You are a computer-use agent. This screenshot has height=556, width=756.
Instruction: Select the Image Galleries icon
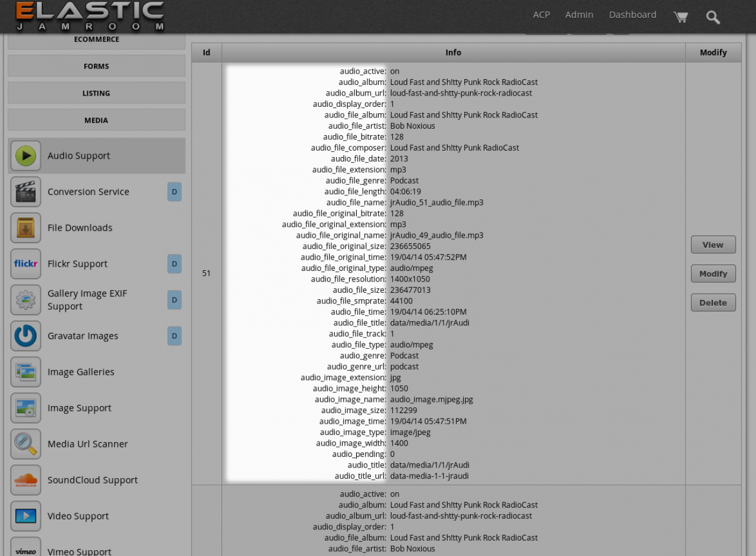(x=25, y=372)
